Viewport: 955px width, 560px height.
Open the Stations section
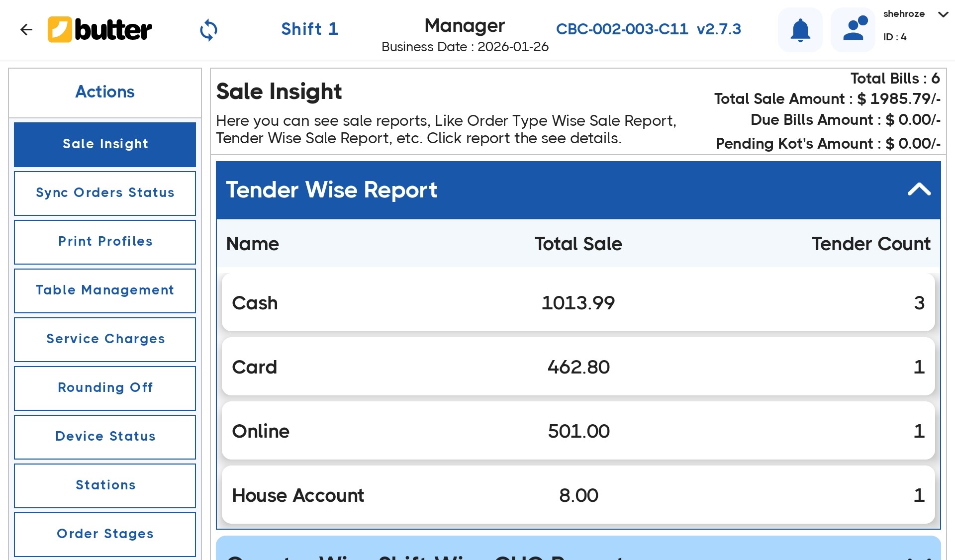[x=105, y=485]
